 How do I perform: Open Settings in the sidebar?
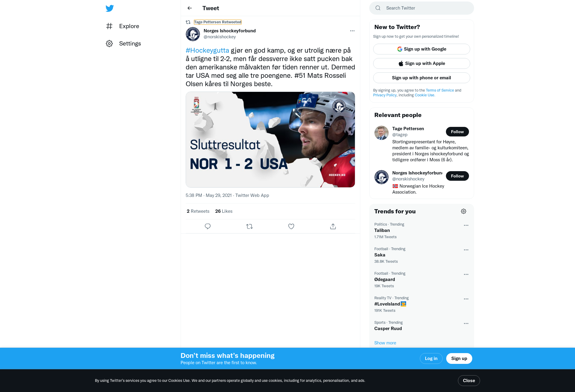[123, 43]
